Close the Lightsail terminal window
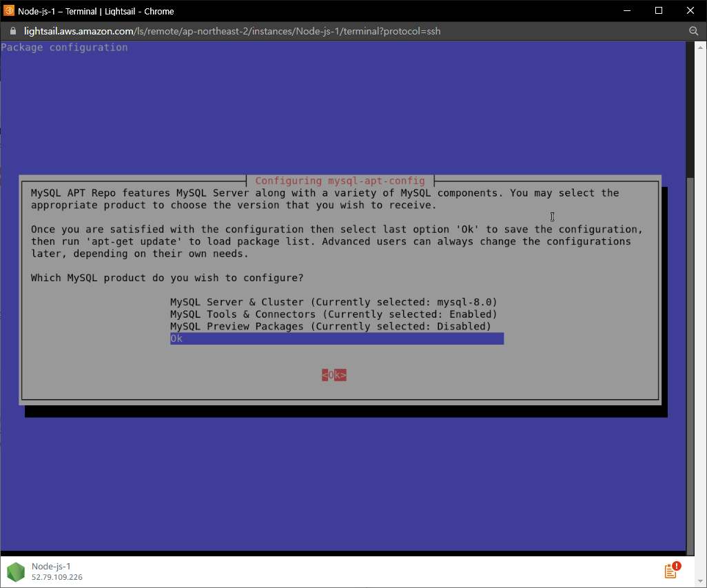This screenshot has height=588, width=707. (x=690, y=11)
